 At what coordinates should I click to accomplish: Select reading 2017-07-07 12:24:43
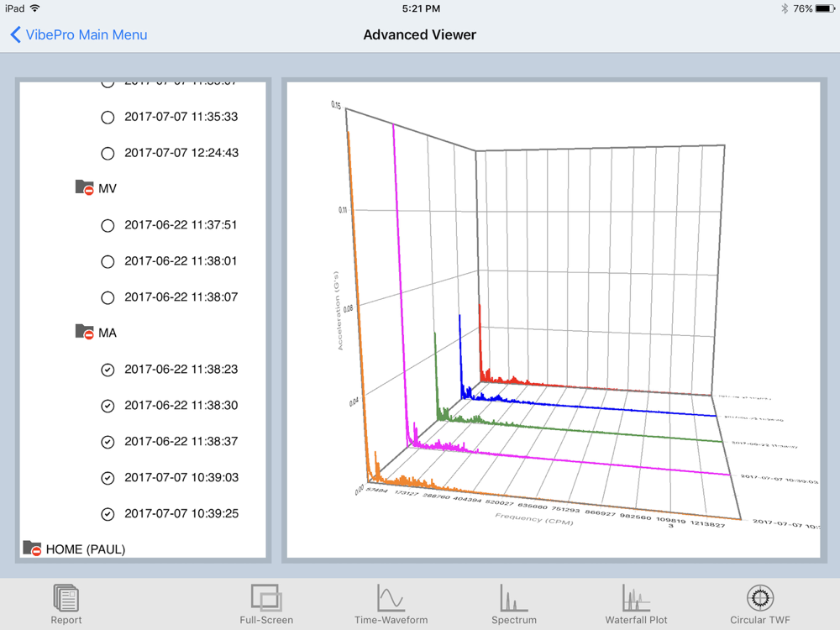click(x=108, y=154)
